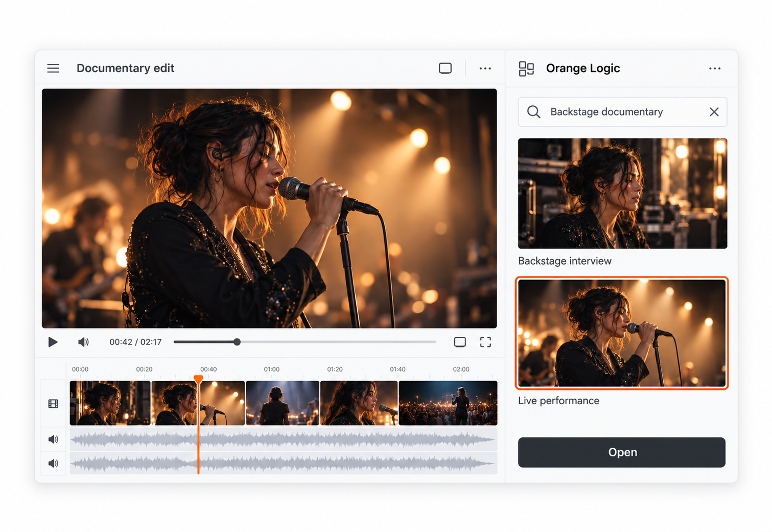The width and height of the screenshot is (772, 532).
Task: Toggle theater mode beside the fullscreen icon
Action: click(460, 342)
